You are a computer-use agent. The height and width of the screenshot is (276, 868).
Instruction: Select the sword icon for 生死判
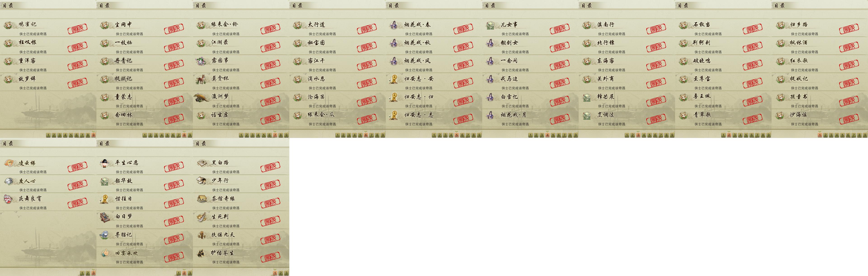pos(202,217)
